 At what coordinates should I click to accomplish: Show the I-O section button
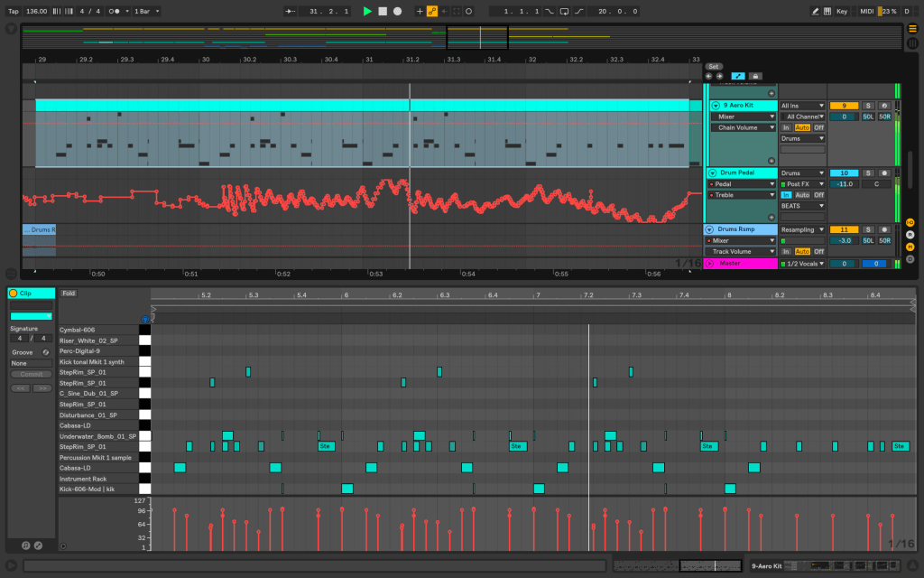tap(910, 222)
